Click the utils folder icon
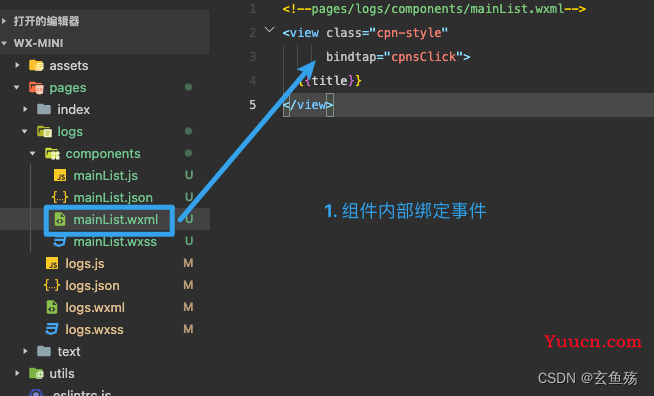The image size is (654, 396). (36, 373)
